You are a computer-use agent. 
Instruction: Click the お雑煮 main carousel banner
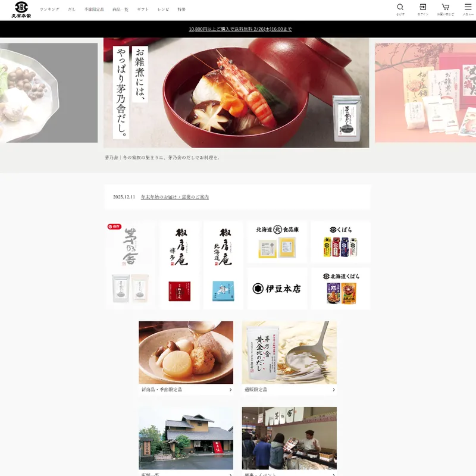point(236,93)
